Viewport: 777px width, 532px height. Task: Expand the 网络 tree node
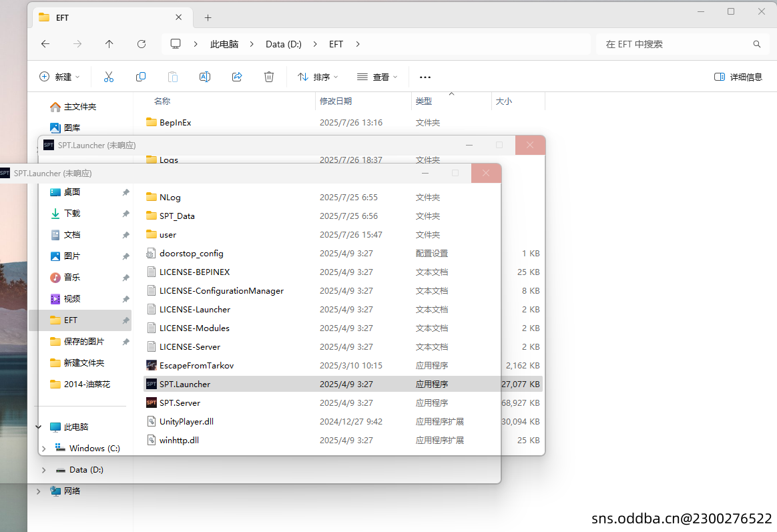point(38,491)
